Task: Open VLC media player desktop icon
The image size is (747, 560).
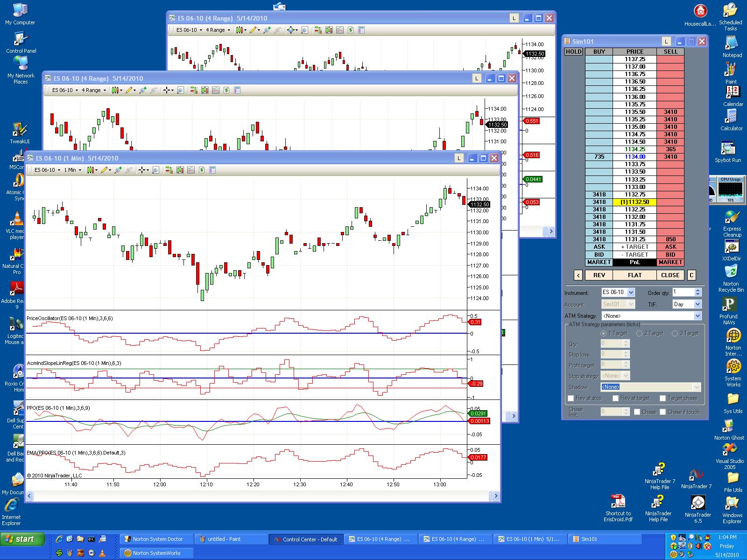Action: pyautogui.click(x=16, y=225)
